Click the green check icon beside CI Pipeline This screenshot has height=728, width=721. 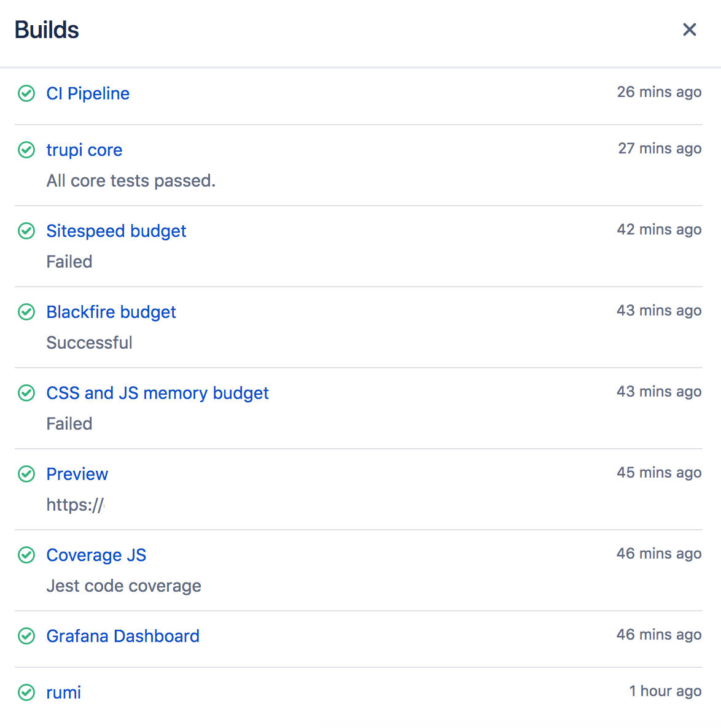click(x=26, y=94)
